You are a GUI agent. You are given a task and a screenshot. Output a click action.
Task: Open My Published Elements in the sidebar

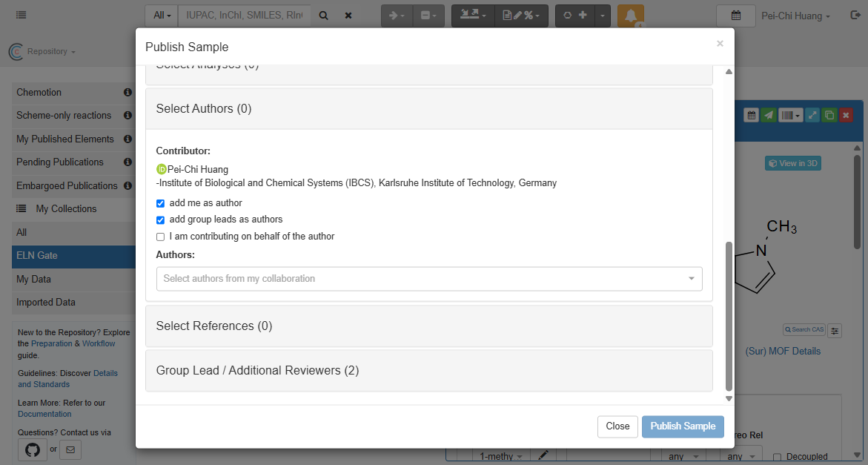pyautogui.click(x=65, y=139)
